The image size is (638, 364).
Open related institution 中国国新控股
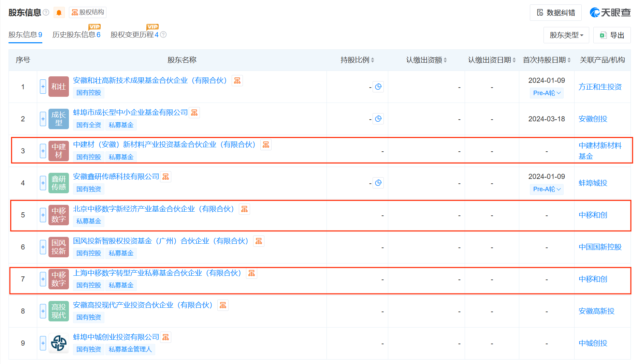[600, 247]
